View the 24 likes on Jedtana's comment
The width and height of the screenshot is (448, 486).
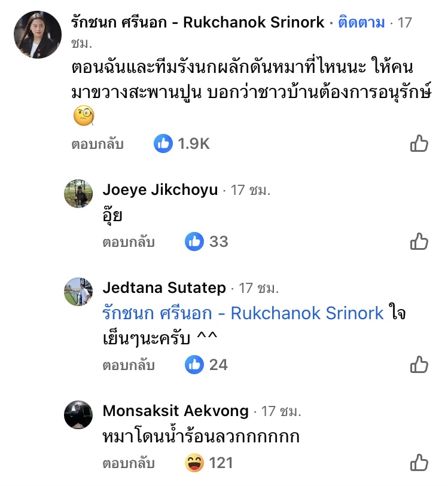208,364
